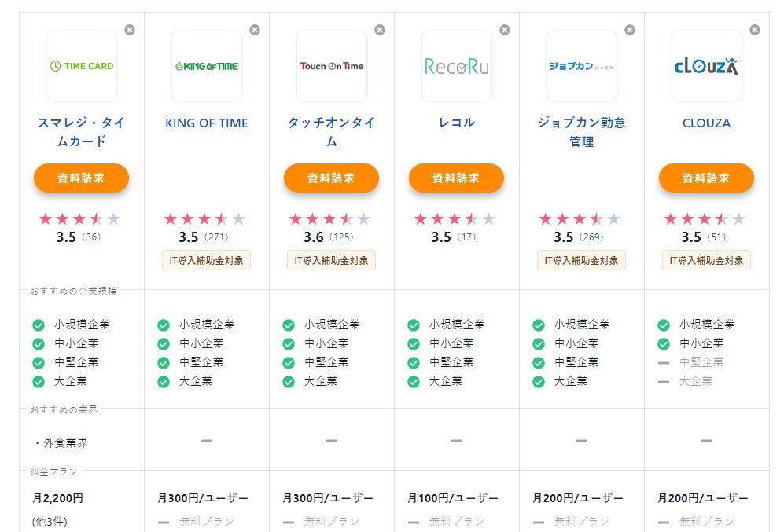Screen dimensions: 784x532
Task: Expand the (他3件) pricing plans
Action: (x=51, y=521)
